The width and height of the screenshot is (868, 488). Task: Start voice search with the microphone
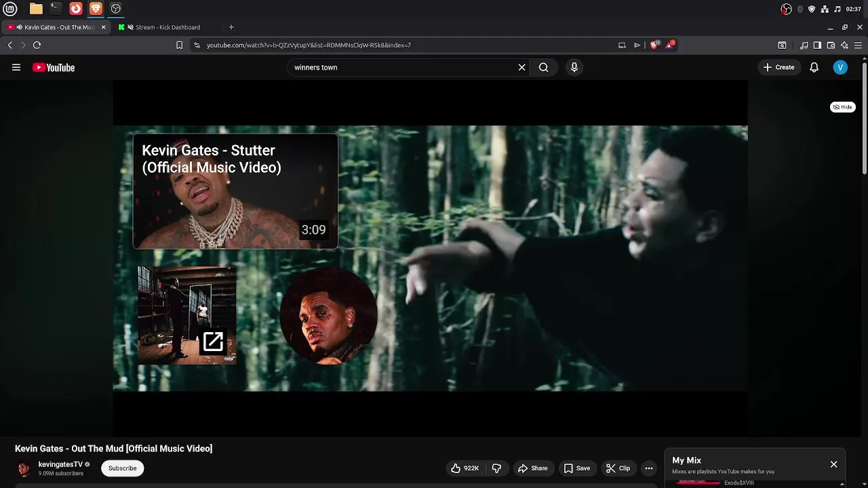click(574, 67)
